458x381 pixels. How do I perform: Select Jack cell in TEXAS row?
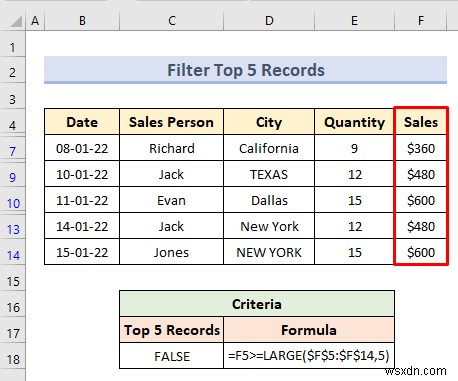[171, 174]
